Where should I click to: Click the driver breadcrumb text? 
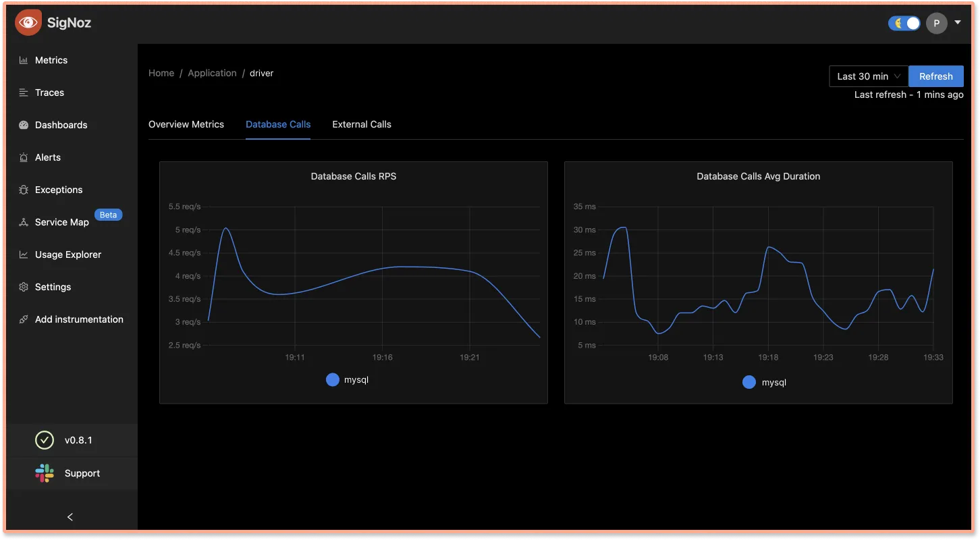pos(262,73)
